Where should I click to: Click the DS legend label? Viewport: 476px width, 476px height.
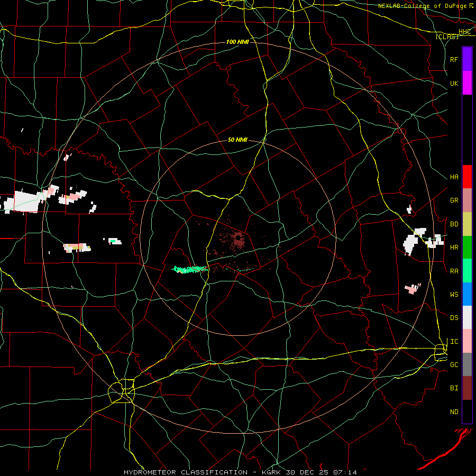454,318
